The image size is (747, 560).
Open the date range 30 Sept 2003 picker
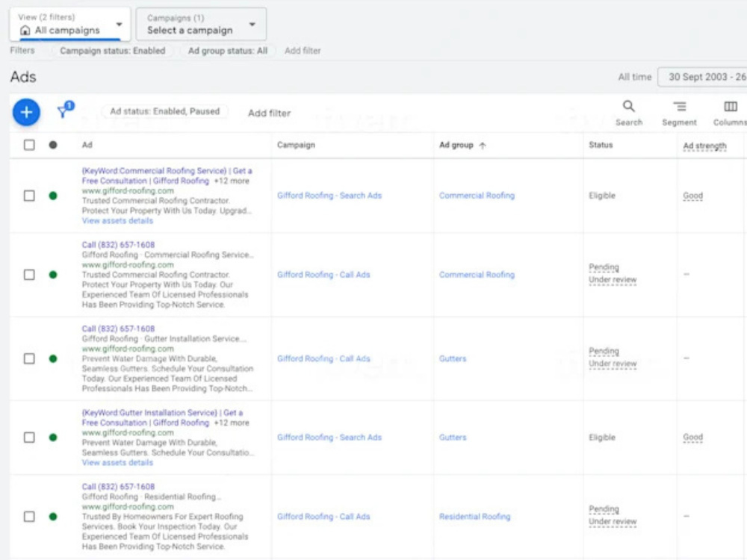[x=702, y=77]
